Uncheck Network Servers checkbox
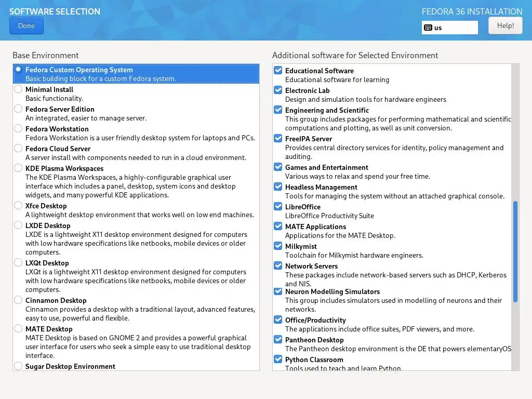Screen dimensions: 532x399 click(278, 265)
